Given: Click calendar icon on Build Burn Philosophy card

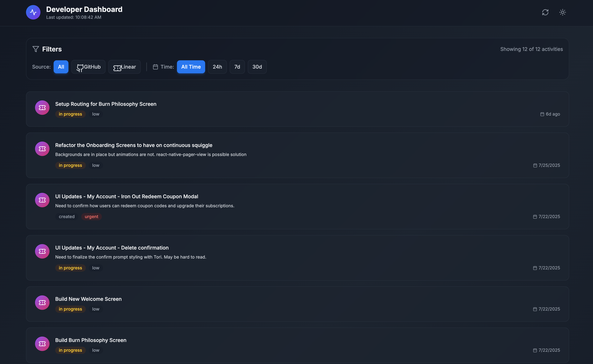Looking at the screenshot, I should pyautogui.click(x=535, y=350).
